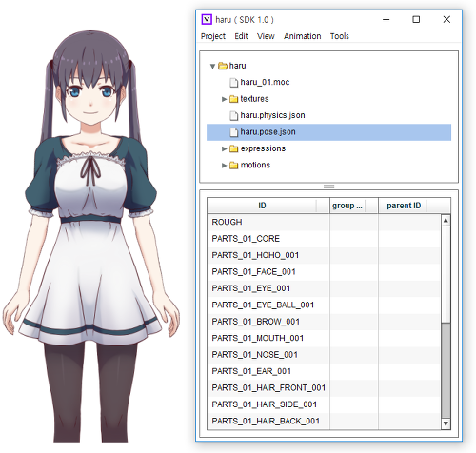Open the View menu
476x453 pixels.
click(266, 36)
